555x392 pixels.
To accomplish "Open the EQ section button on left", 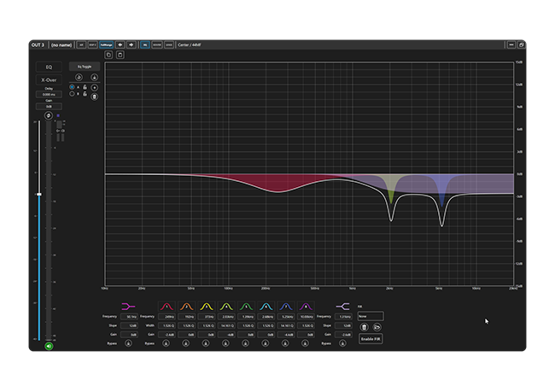I will pyautogui.click(x=49, y=67).
